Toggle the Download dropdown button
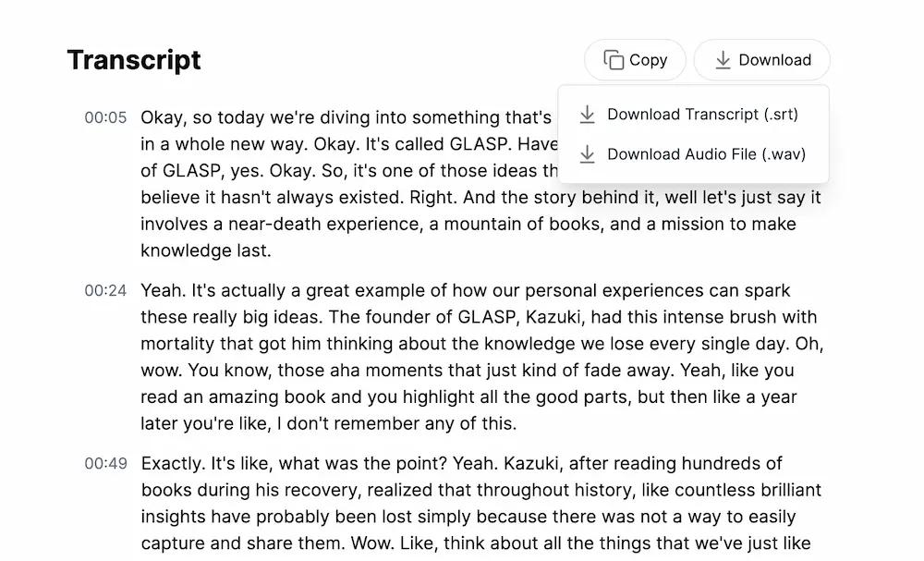 tap(762, 60)
